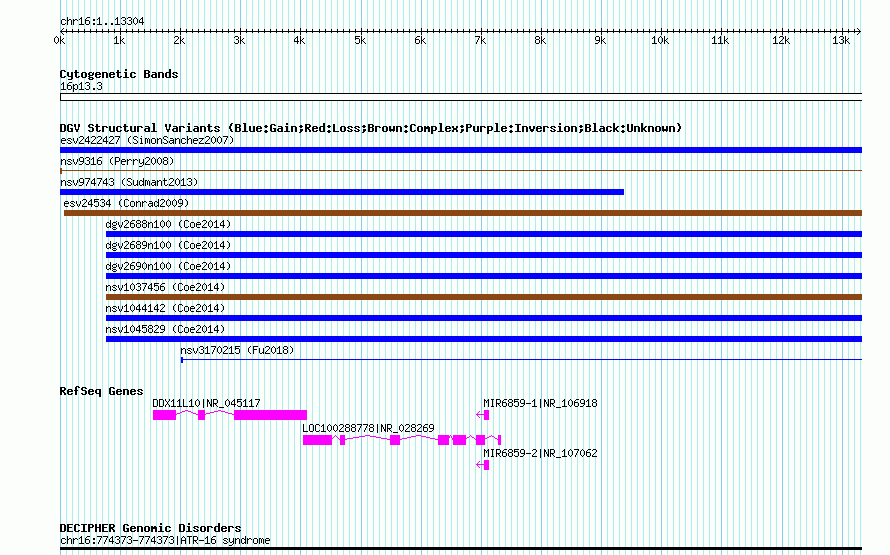The height and width of the screenshot is (555, 890).
Task: Click the large third exon of DDX11L10
Action: pyautogui.click(x=270, y=415)
